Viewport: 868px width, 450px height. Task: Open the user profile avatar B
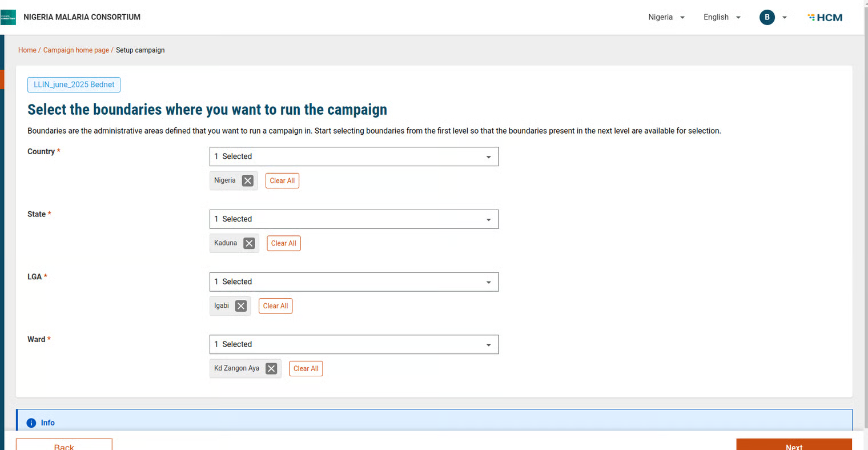tap(767, 17)
